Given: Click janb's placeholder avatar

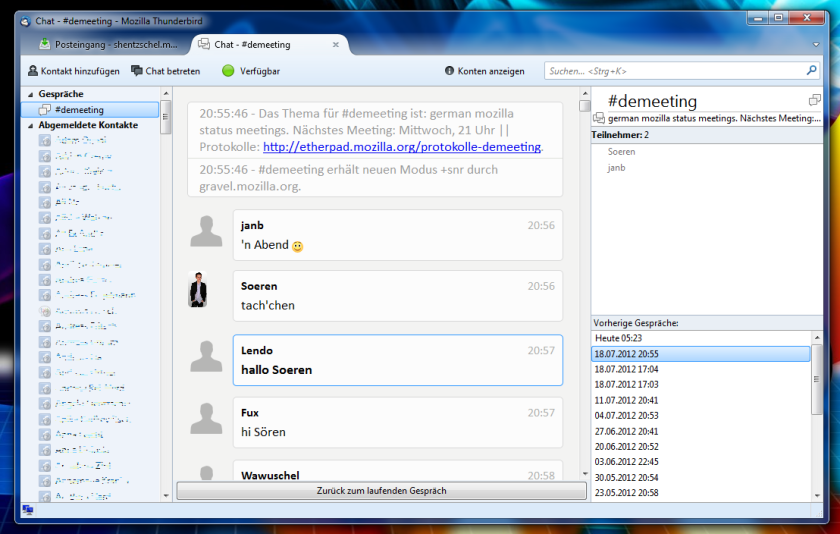Looking at the screenshot, I should coord(206,231).
